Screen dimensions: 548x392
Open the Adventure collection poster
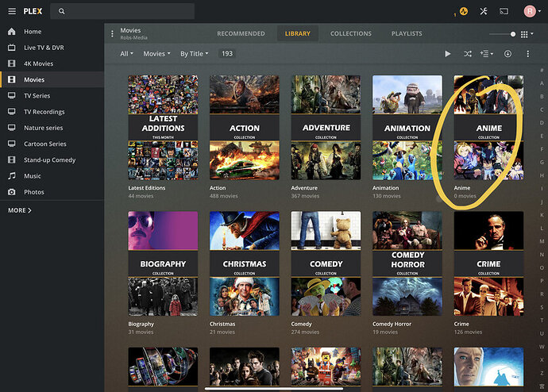(326, 128)
